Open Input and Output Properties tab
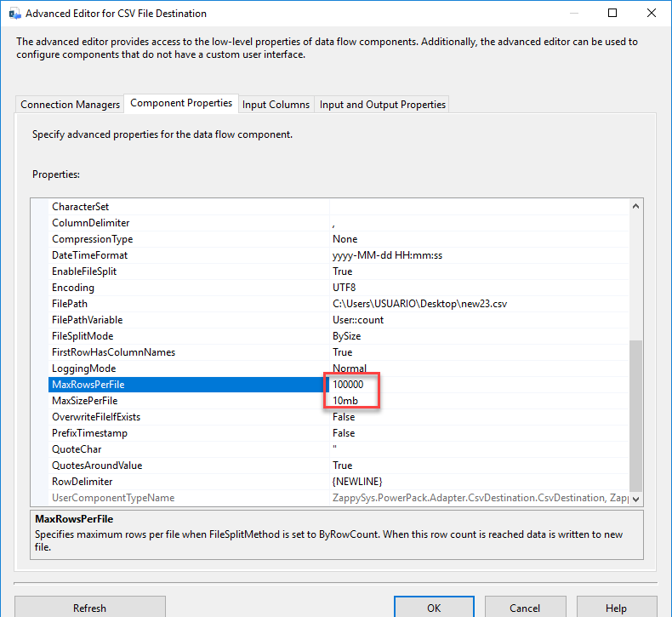 382,105
